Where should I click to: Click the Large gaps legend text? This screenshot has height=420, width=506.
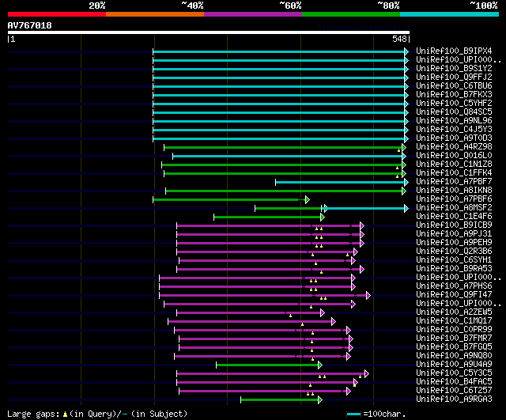click(x=33, y=414)
